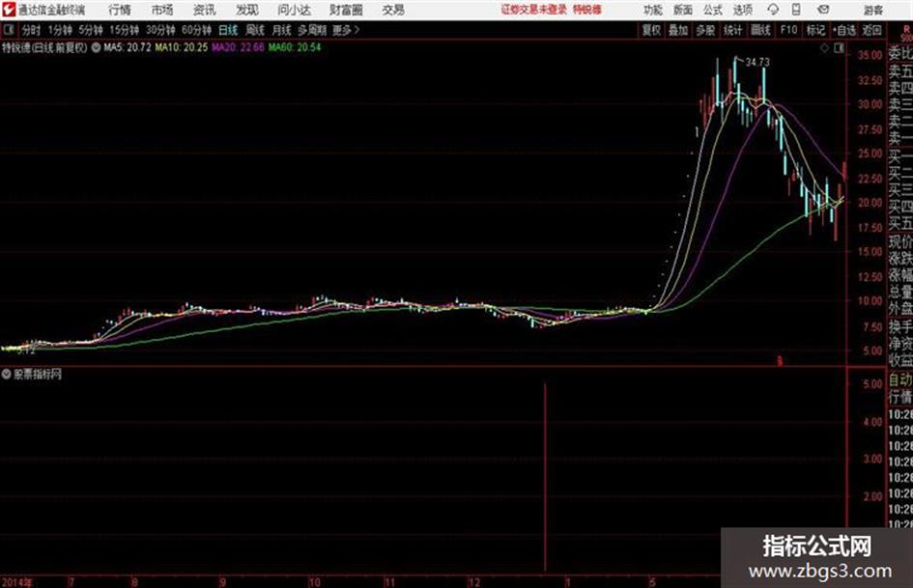Open the 版面 menu
This screenshot has width=913, height=588.
point(682,10)
